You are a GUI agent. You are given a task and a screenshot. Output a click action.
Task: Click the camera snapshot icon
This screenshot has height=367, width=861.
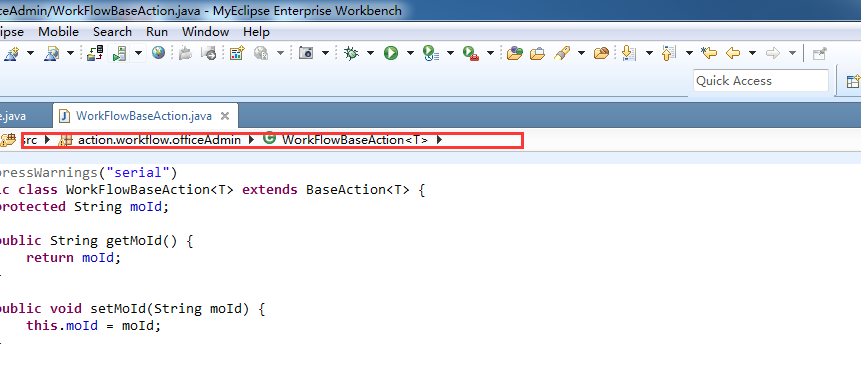(305, 53)
